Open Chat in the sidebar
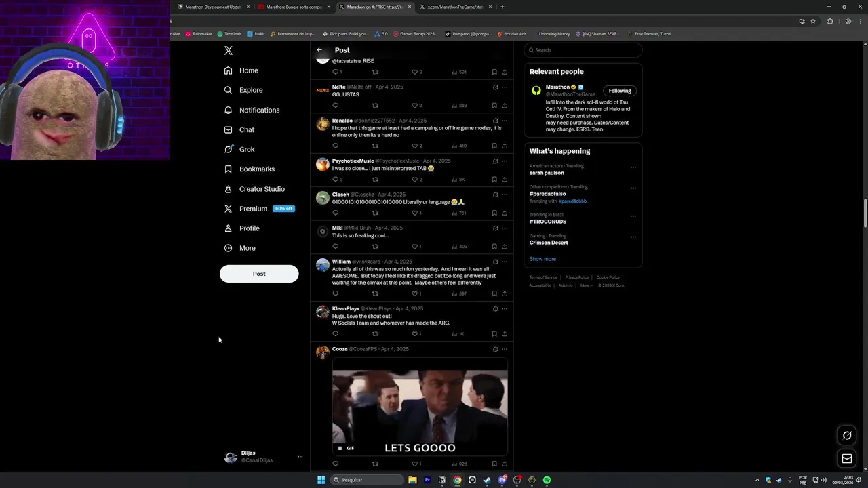Image resolution: width=868 pixels, height=488 pixels. click(239, 129)
